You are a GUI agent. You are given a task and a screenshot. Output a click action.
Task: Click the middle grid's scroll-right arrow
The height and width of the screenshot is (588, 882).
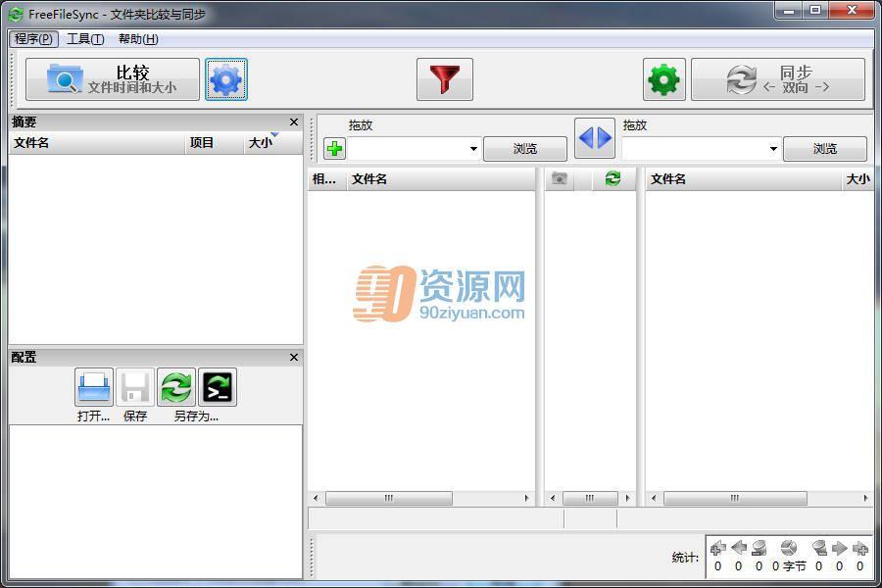[628, 498]
